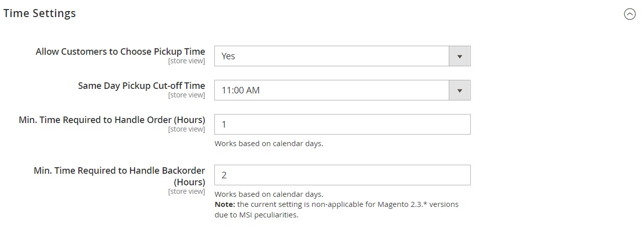644x231 pixels.
Task: Click store view scope under Allow Customers label
Action: (186, 61)
